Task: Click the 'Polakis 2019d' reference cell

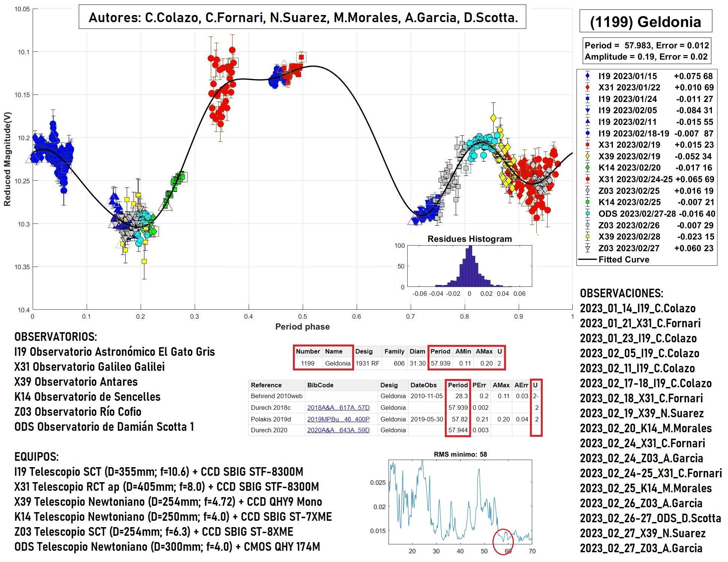Action: coord(277,419)
